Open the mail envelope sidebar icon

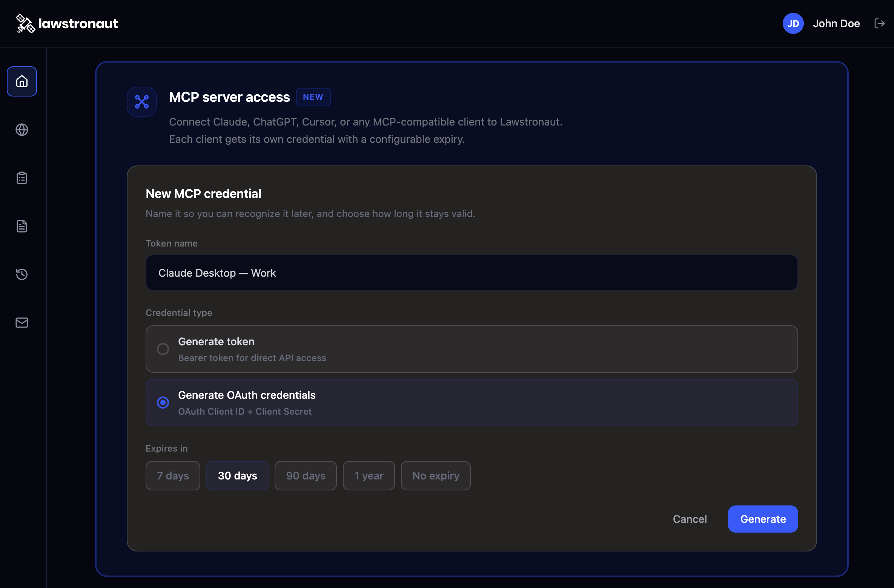click(22, 323)
